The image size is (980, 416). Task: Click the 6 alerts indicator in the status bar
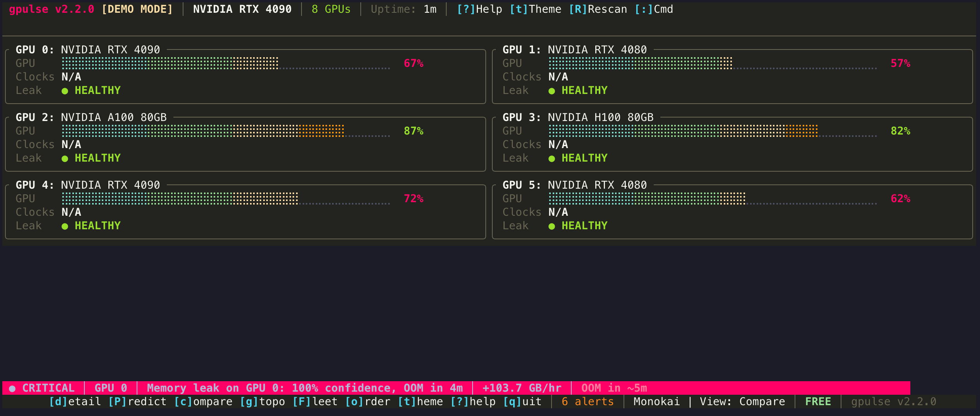587,401
